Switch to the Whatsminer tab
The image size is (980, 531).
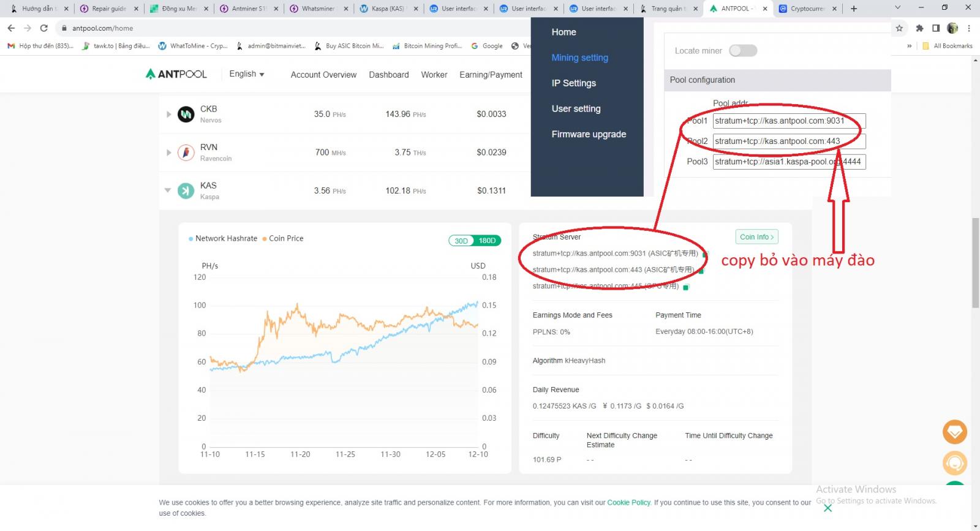tap(317, 9)
